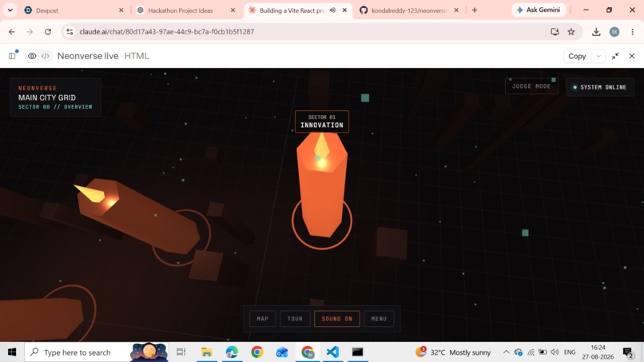Open the weather widget showing 32°C
Screen dimensions: 644x362
pyautogui.click(x=453, y=352)
